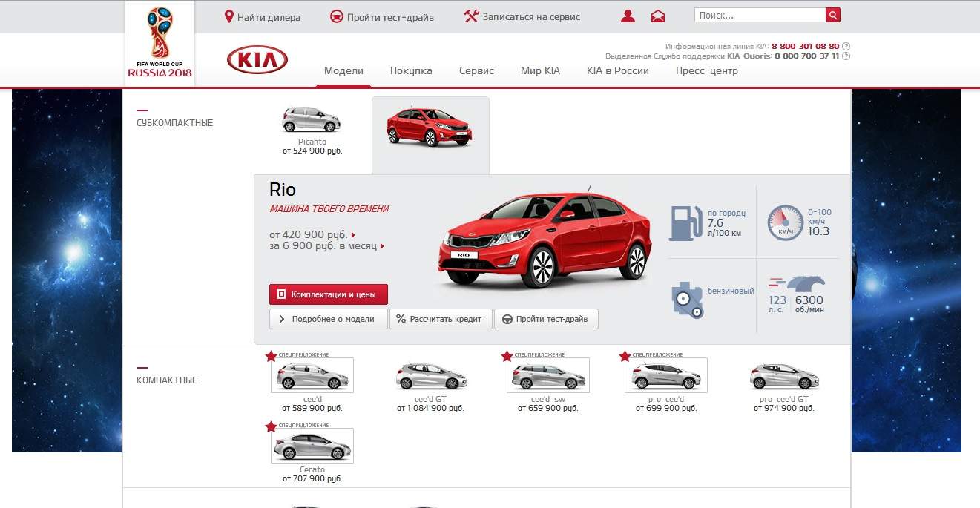Click the МАШИНА ТВОЕГО ВРЕМЕНИ slogan
This screenshot has height=508, width=980.
pyautogui.click(x=329, y=209)
